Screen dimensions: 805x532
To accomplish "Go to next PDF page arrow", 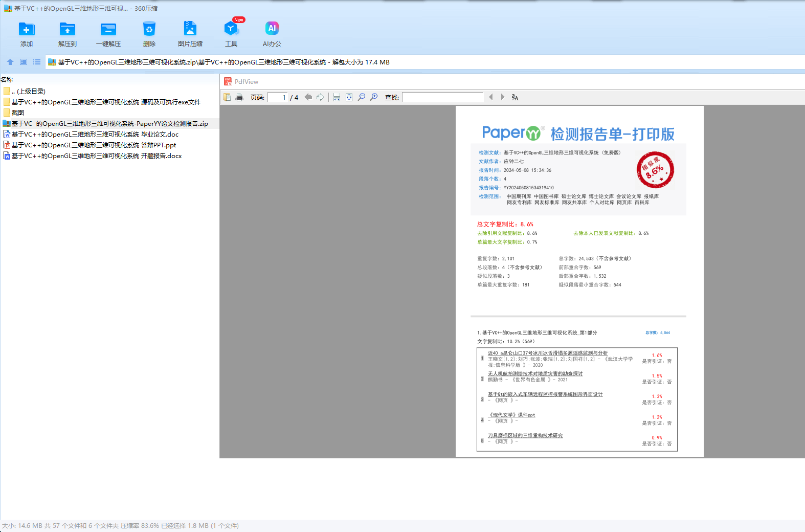I will (320, 97).
